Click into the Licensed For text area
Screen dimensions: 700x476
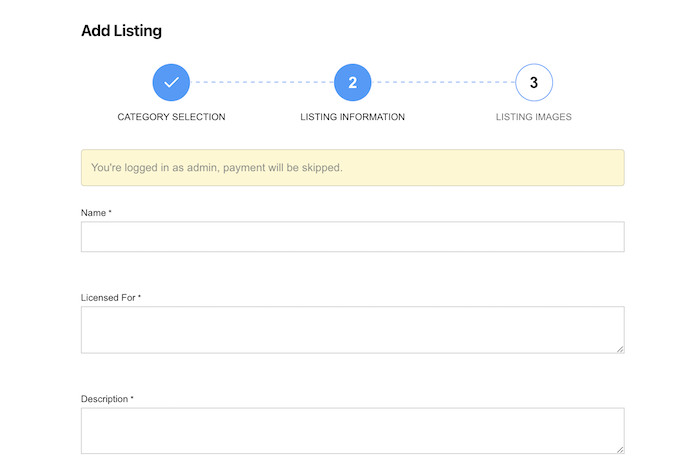pyautogui.click(x=353, y=330)
